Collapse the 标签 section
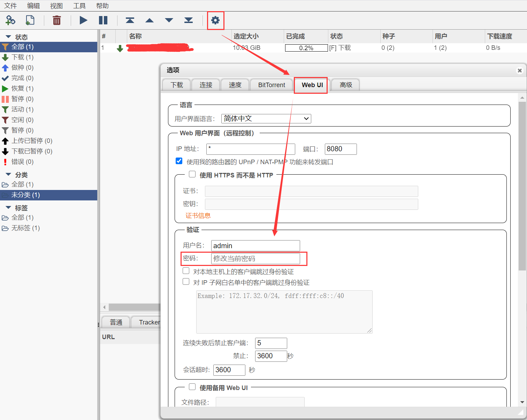The image size is (527, 420). click(8, 207)
